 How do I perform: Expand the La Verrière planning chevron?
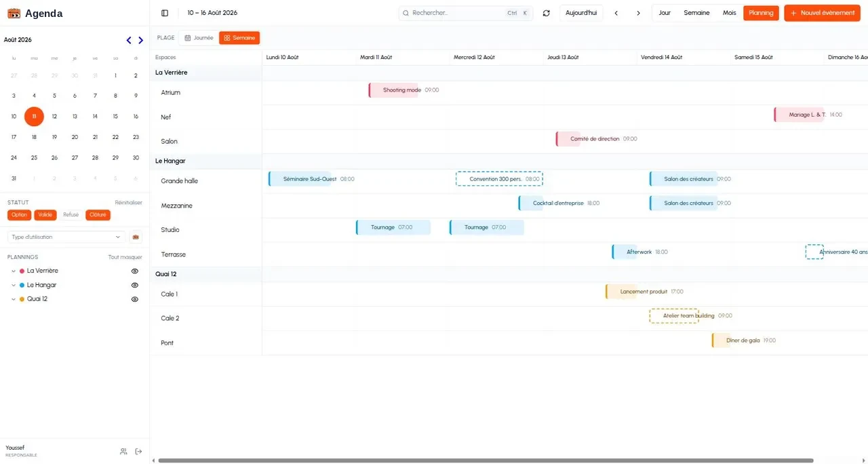[x=14, y=271]
